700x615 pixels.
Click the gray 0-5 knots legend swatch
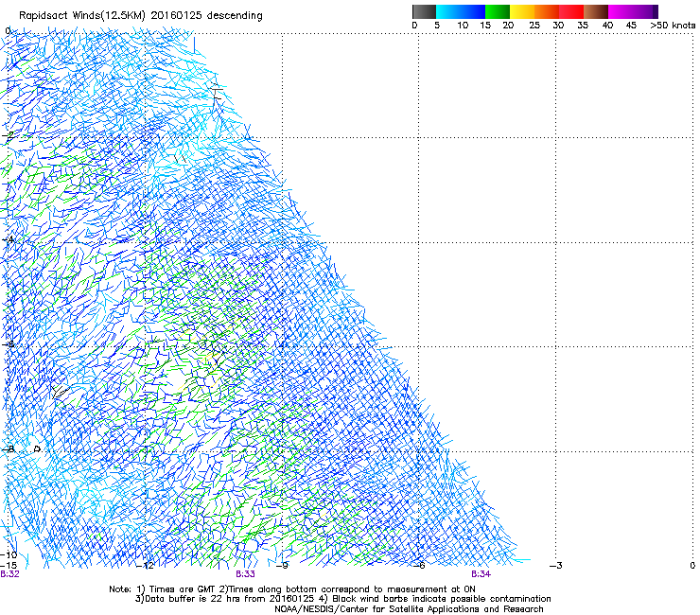click(424, 11)
